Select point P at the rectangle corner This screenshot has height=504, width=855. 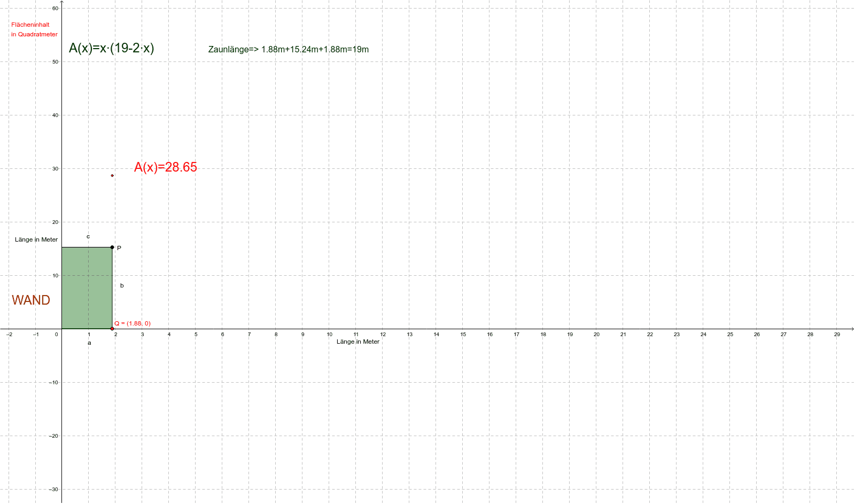(x=112, y=247)
